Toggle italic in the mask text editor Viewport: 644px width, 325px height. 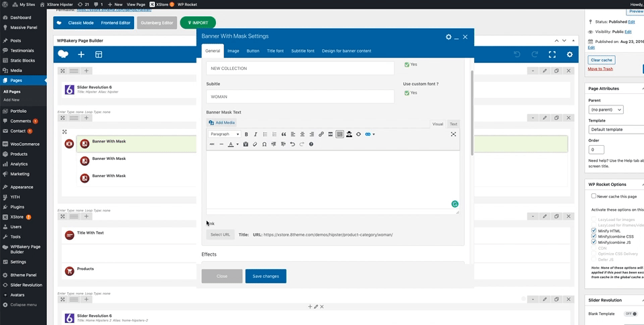[x=256, y=134]
